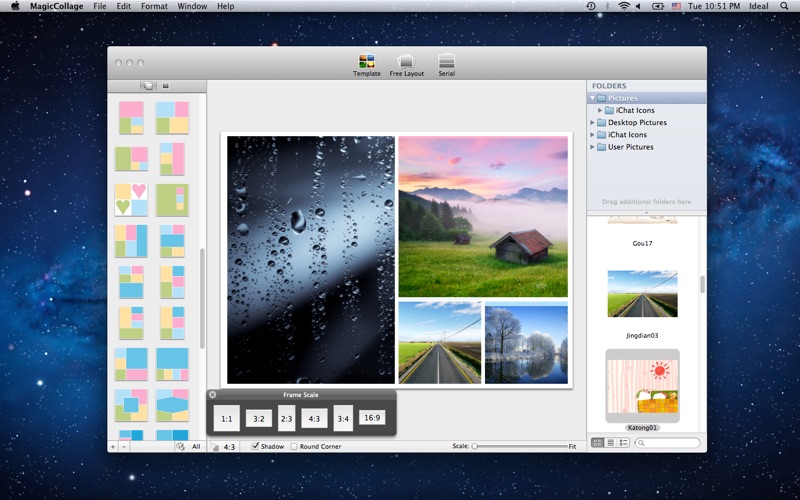Switch photo browser to list view
The height and width of the screenshot is (500, 800).
tap(611, 443)
